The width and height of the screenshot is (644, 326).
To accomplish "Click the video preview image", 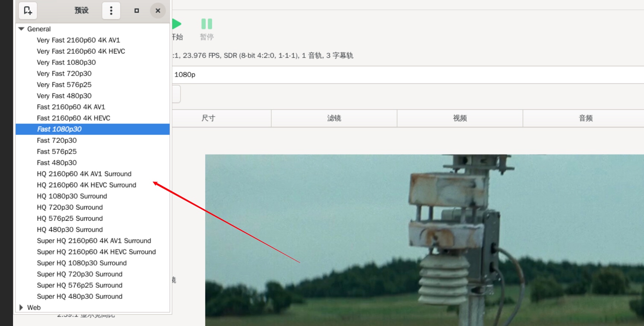I will (x=424, y=240).
